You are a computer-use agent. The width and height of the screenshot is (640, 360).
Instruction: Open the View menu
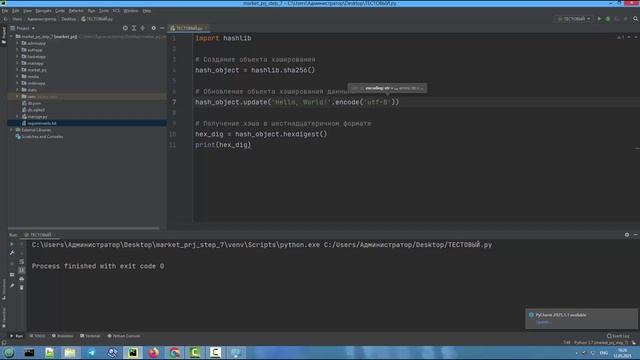click(x=27, y=11)
